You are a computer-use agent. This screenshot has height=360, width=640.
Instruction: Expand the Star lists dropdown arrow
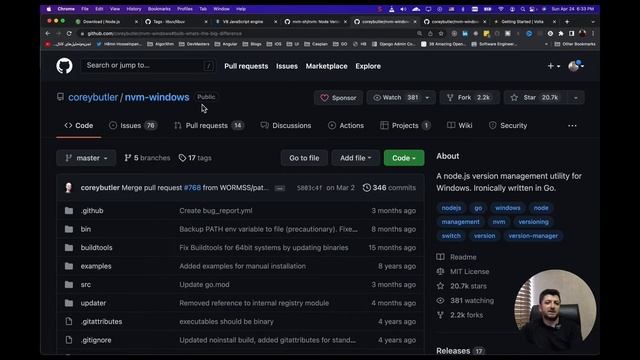point(576,98)
